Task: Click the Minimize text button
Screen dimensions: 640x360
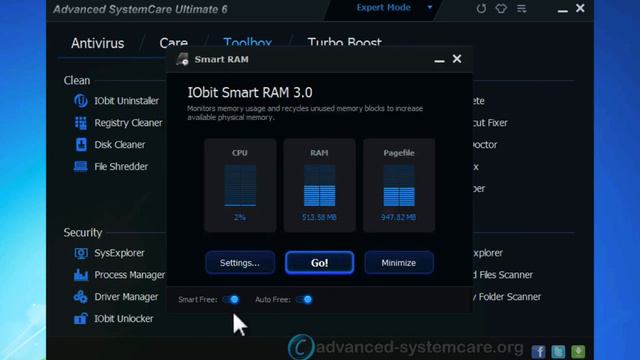Action: (399, 263)
